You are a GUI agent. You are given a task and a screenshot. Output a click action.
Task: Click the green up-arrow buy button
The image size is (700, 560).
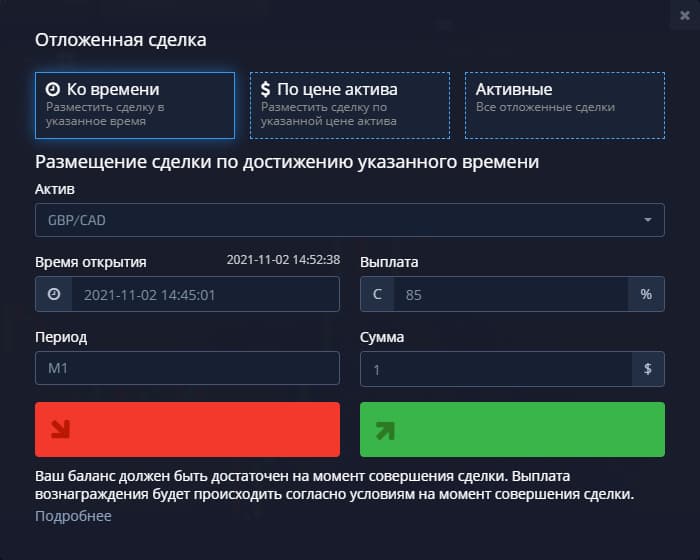pos(512,430)
